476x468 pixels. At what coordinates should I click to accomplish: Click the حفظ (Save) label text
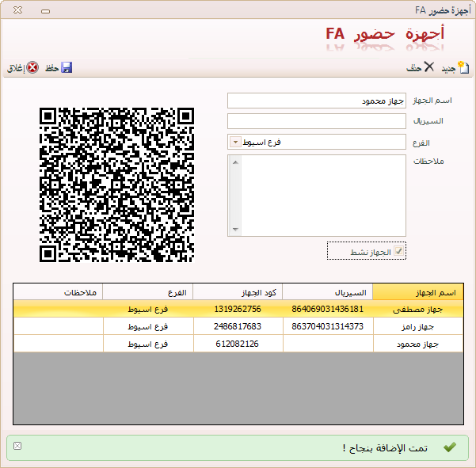[x=52, y=68]
